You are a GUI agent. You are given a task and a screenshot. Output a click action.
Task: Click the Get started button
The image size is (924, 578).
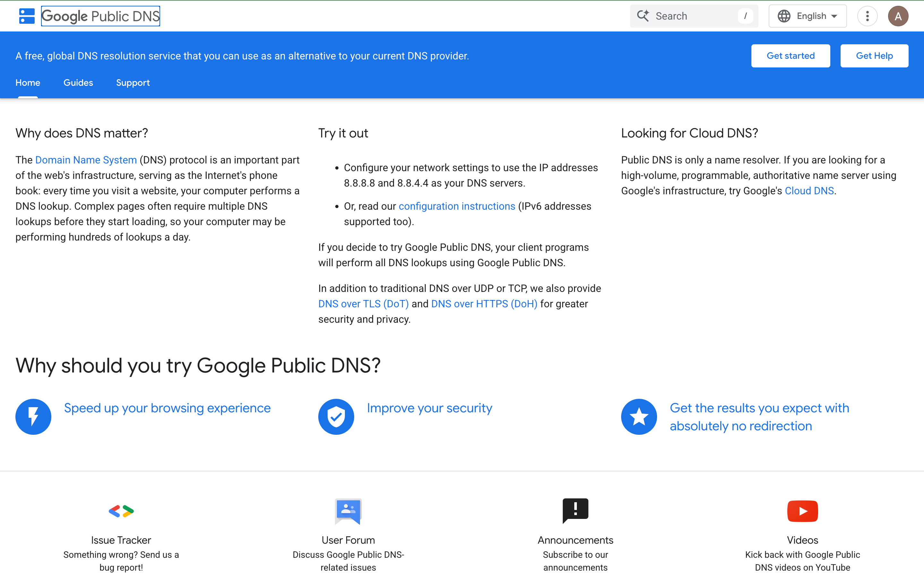790,56
